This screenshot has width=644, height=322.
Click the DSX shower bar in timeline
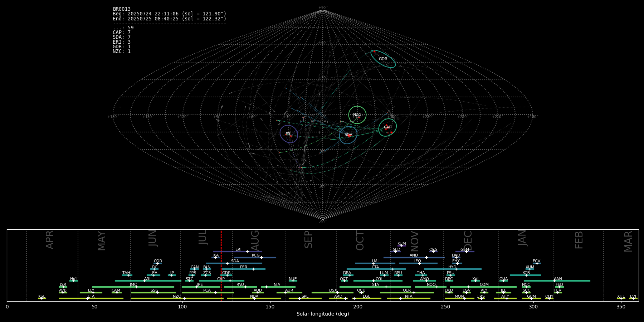[x=332, y=293]
